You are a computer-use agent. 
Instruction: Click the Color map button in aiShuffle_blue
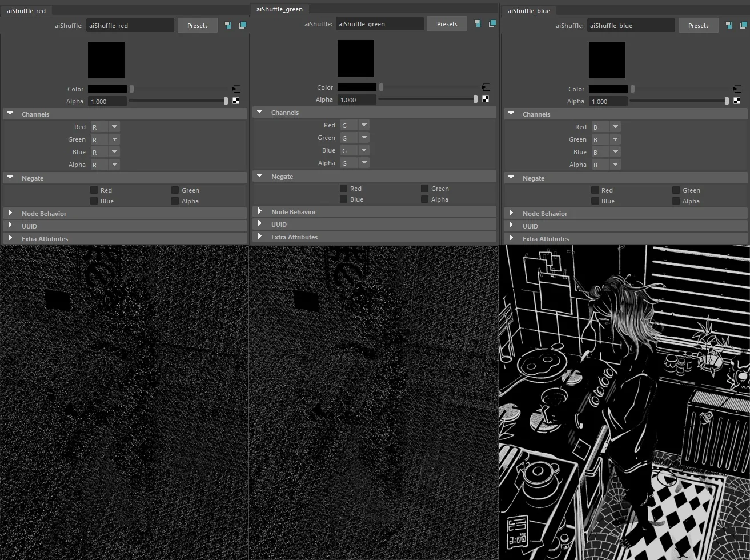(737, 89)
